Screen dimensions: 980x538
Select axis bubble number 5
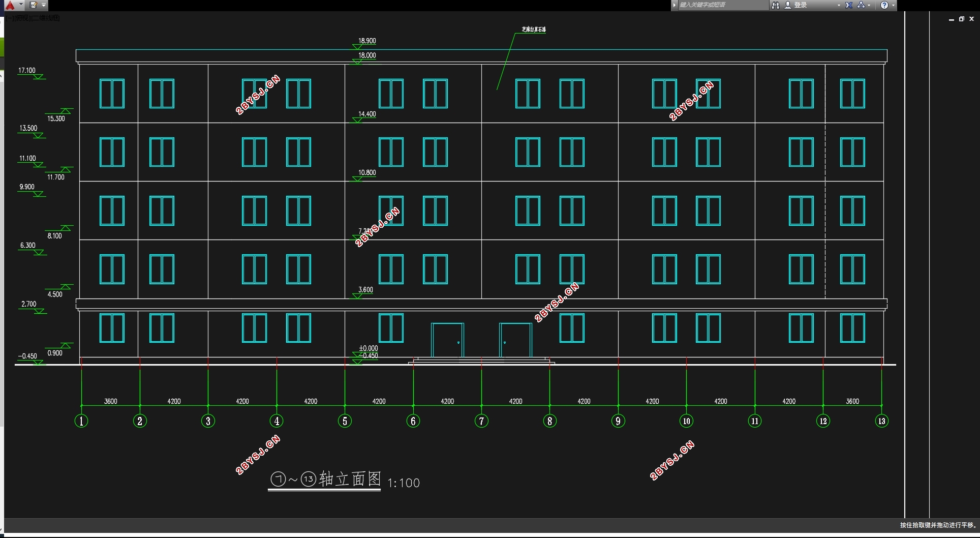(x=345, y=421)
